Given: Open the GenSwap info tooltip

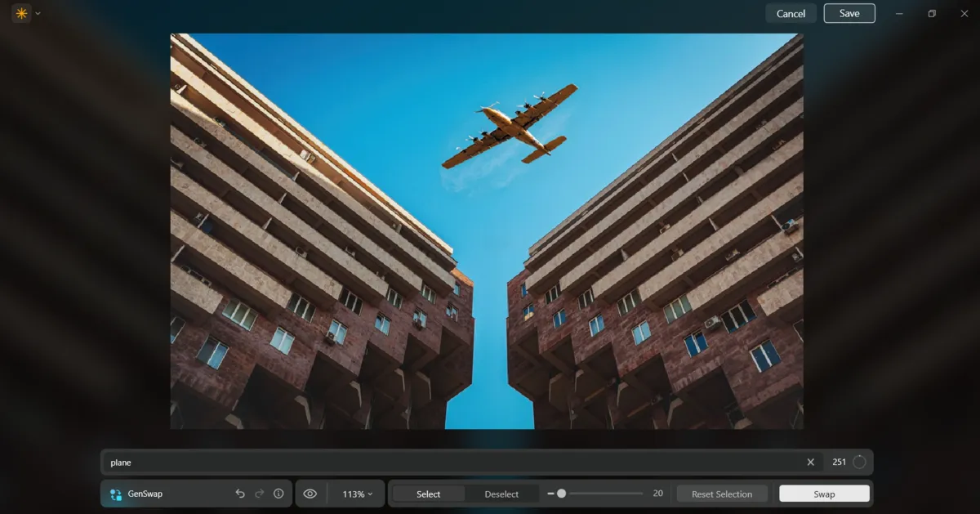Looking at the screenshot, I should coord(278,494).
